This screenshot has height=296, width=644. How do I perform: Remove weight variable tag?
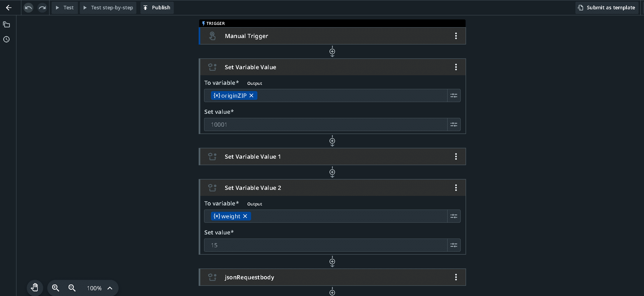click(245, 216)
